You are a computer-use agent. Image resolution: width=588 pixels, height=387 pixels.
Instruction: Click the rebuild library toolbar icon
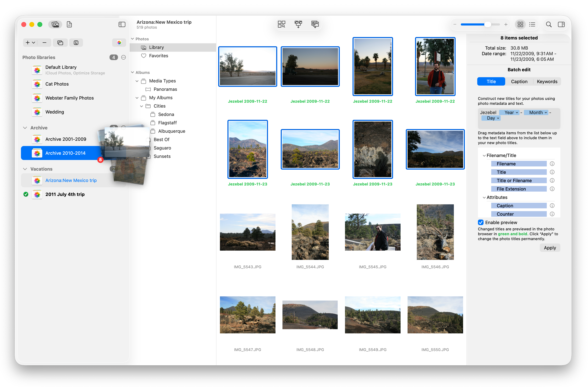(315, 24)
